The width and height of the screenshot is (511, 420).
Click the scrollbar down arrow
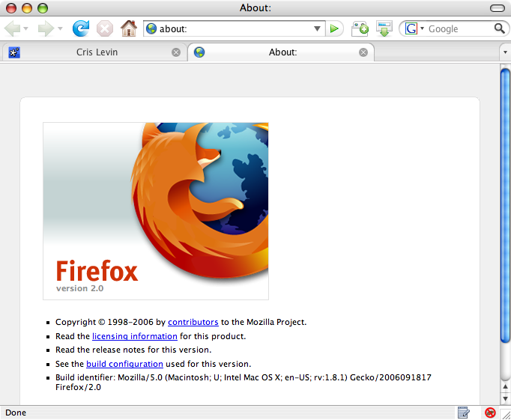(505, 398)
